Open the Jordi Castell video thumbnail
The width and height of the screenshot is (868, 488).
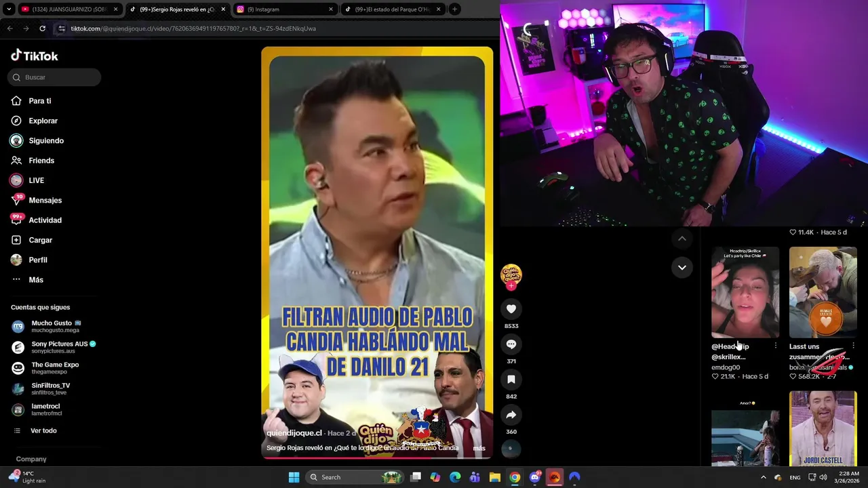pyautogui.click(x=823, y=428)
